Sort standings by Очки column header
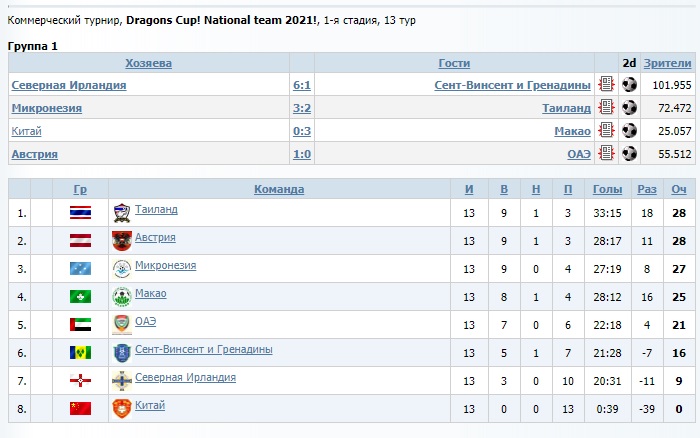The image size is (700, 438). click(x=678, y=189)
